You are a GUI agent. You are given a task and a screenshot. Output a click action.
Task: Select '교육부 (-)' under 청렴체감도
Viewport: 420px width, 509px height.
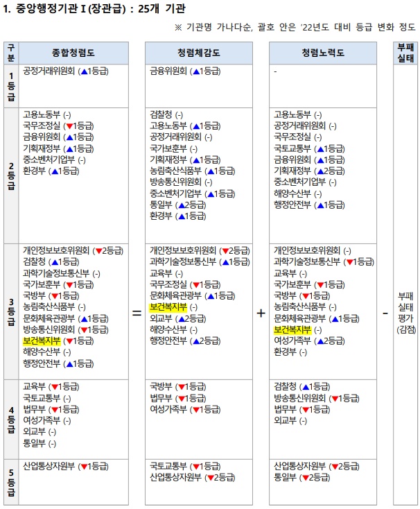tap(166, 273)
